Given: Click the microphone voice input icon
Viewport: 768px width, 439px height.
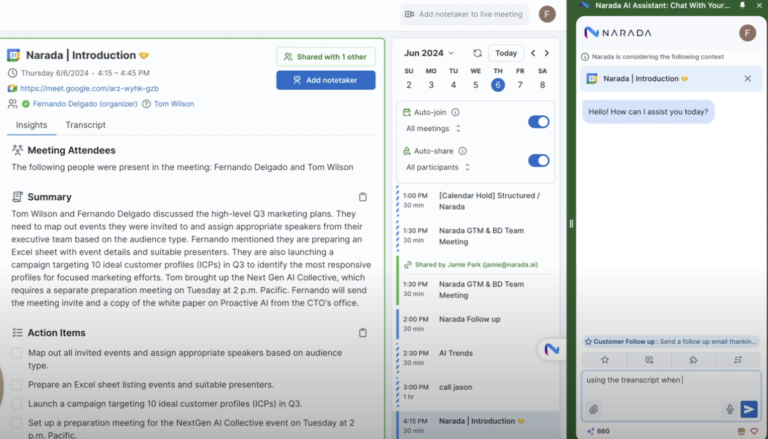Looking at the screenshot, I should [729, 409].
